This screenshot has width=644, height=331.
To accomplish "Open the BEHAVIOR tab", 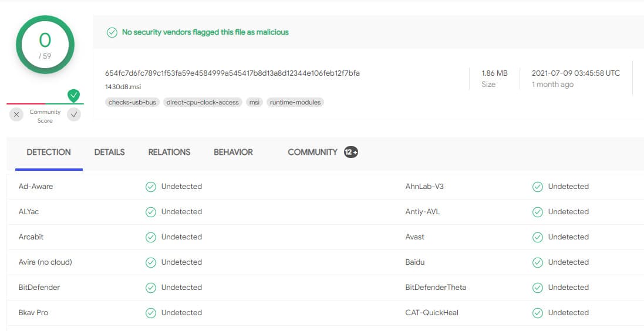I will pos(233,153).
